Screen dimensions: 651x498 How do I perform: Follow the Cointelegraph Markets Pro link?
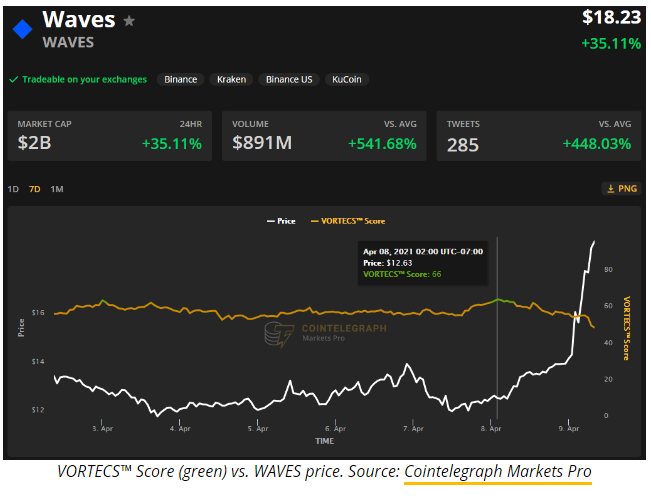[498, 471]
